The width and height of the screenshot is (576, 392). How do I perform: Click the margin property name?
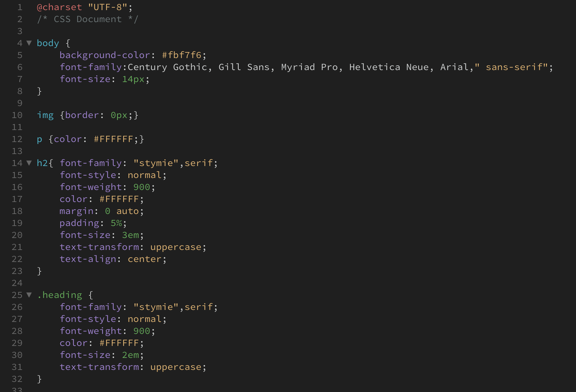[x=76, y=211]
